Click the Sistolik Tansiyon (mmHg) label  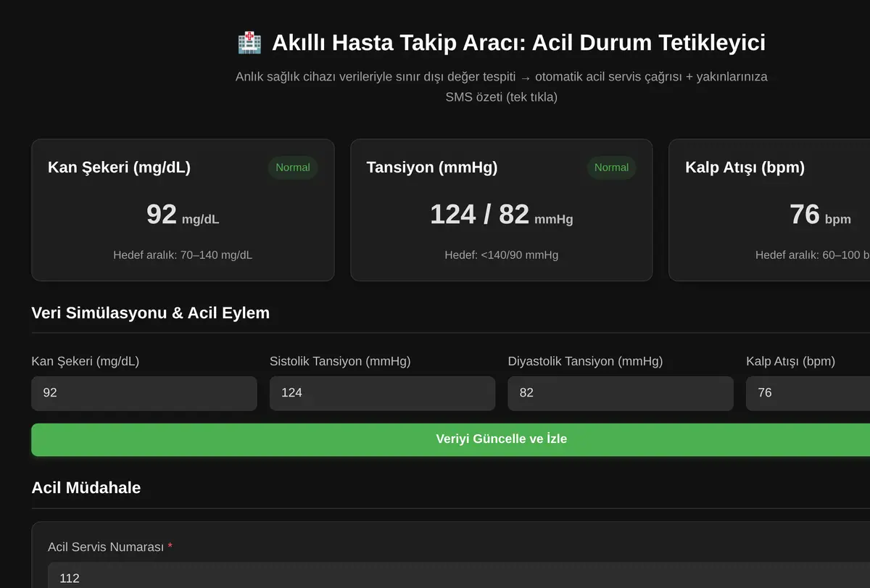click(x=340, y=361)
